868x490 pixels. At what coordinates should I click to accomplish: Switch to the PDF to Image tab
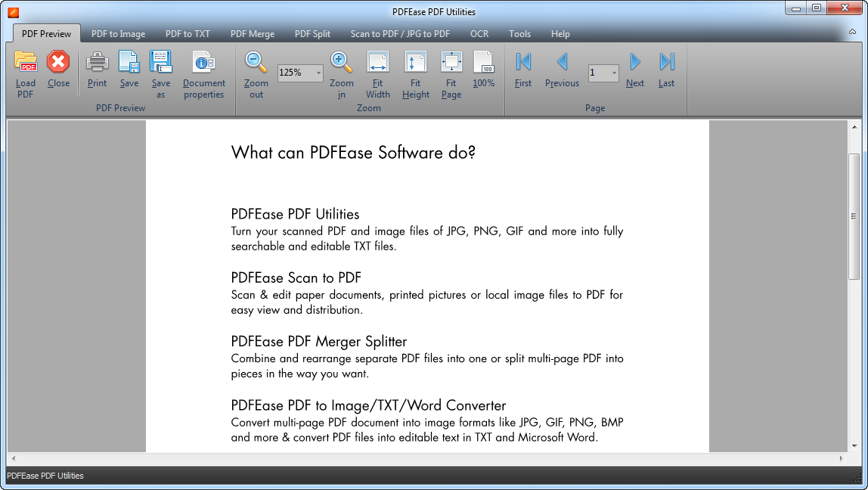click(119, 34)
